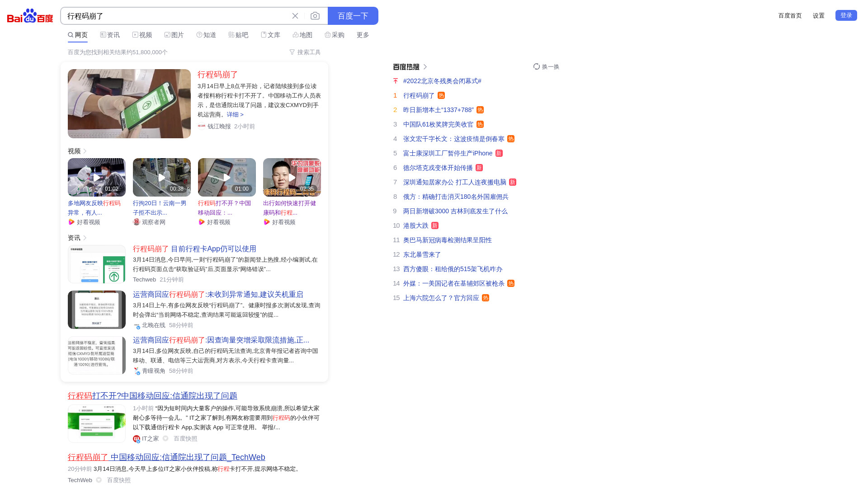This screenshot has height=488, width=868.
Task: Click the 钱江晚报 source icon
Action: [x=202, y=127]
